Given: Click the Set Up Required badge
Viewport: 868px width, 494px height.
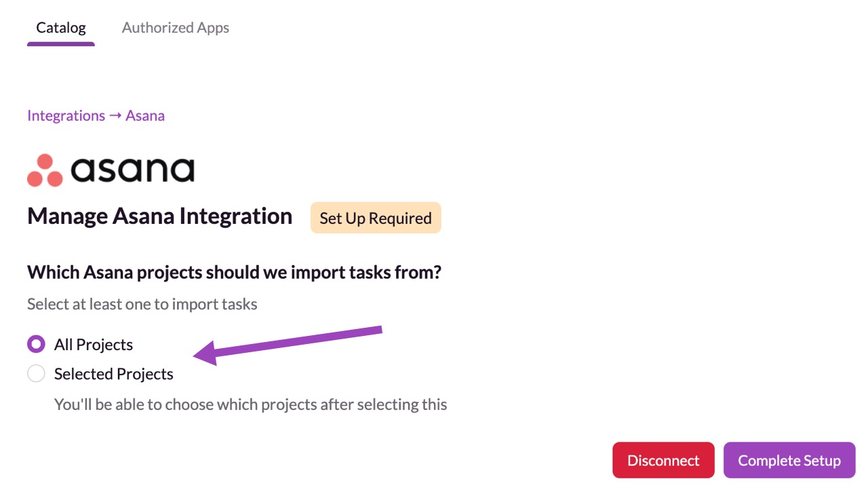Looking at the screenshot, I should coord(376,218).
